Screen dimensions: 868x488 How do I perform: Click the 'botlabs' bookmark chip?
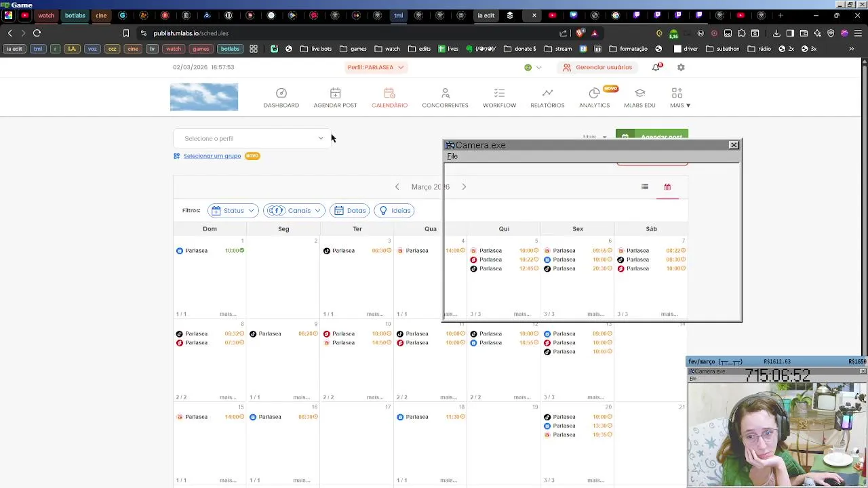click(x=230, y=49)
